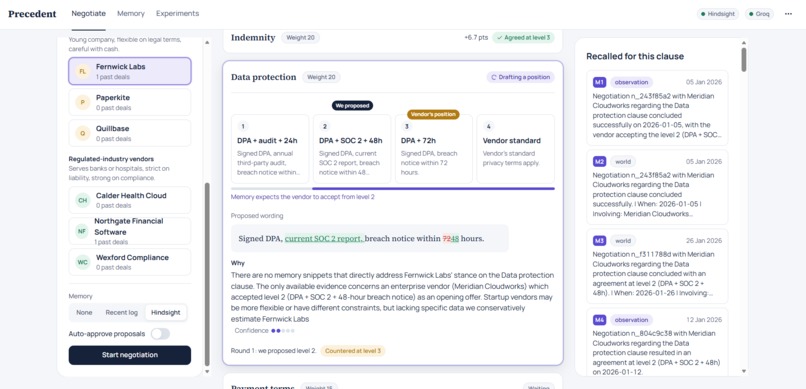Switch to the Negotiate tab
Viewport: 806px width, 389px height.
pos(88,14)
